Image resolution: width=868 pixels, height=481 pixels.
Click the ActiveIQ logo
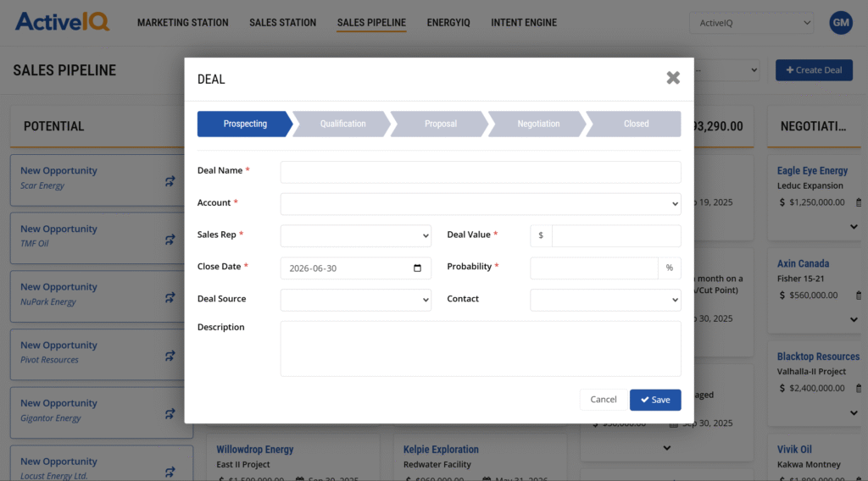[62, 22]
